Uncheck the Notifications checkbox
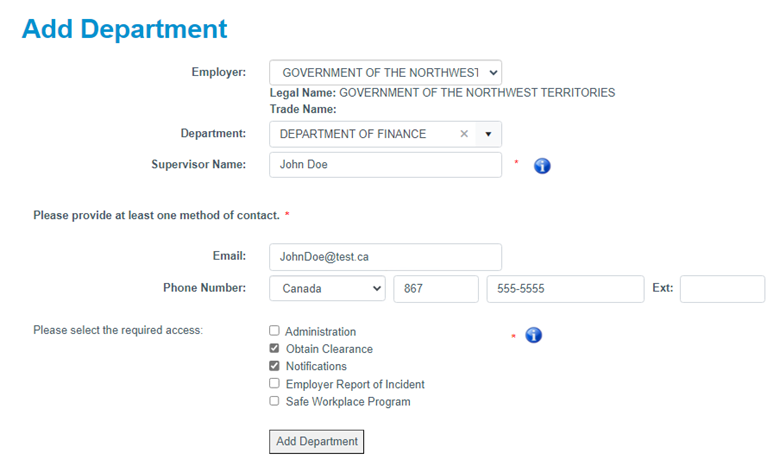 [274, 366]
